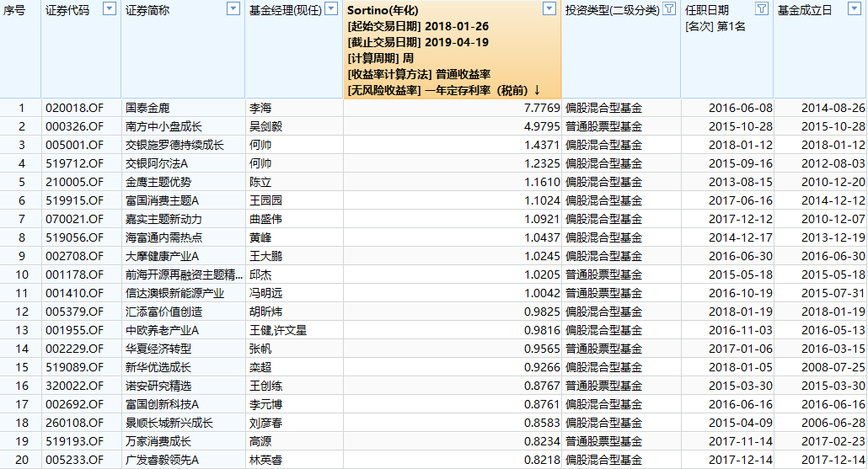Click the descending sort arrow in Sortino header
The image size is (868, 469).
pos(537,90)
